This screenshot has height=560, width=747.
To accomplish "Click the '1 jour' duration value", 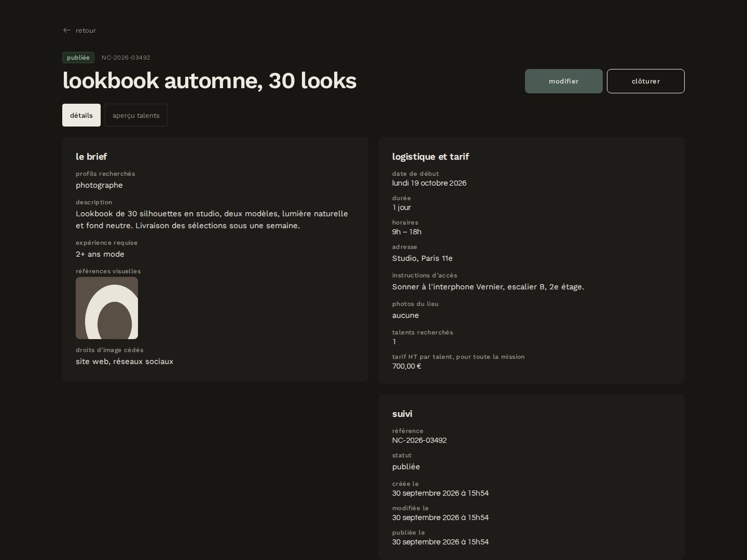I will click(x=402, y=207).
